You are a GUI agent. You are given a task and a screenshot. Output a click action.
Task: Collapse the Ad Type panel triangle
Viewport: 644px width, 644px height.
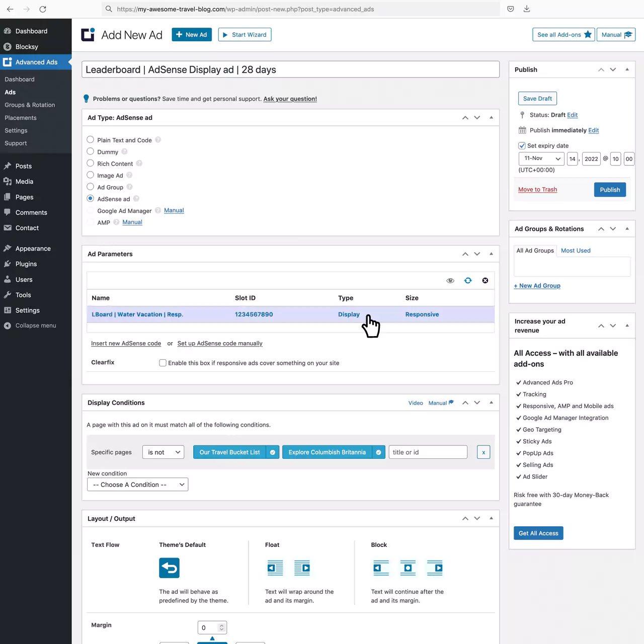(491, 118)
